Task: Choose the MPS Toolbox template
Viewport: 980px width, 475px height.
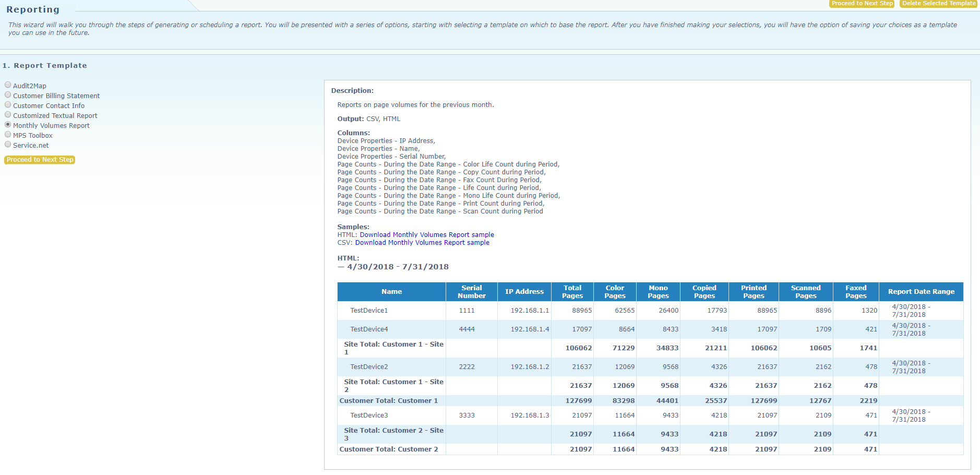Action: coord(8,135)
